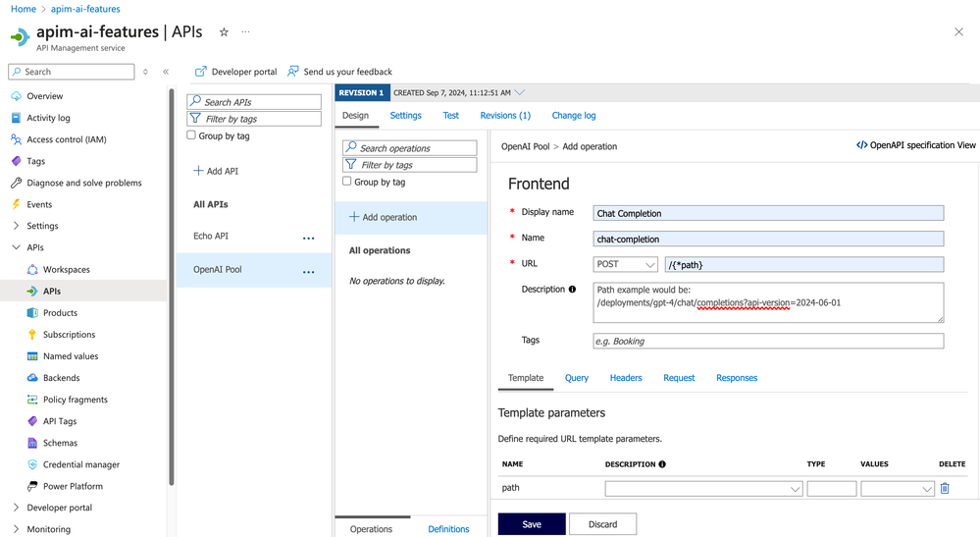Expand the Developer portal sidebar section
The height and width of the screenshot is (537, 980).
17,508
